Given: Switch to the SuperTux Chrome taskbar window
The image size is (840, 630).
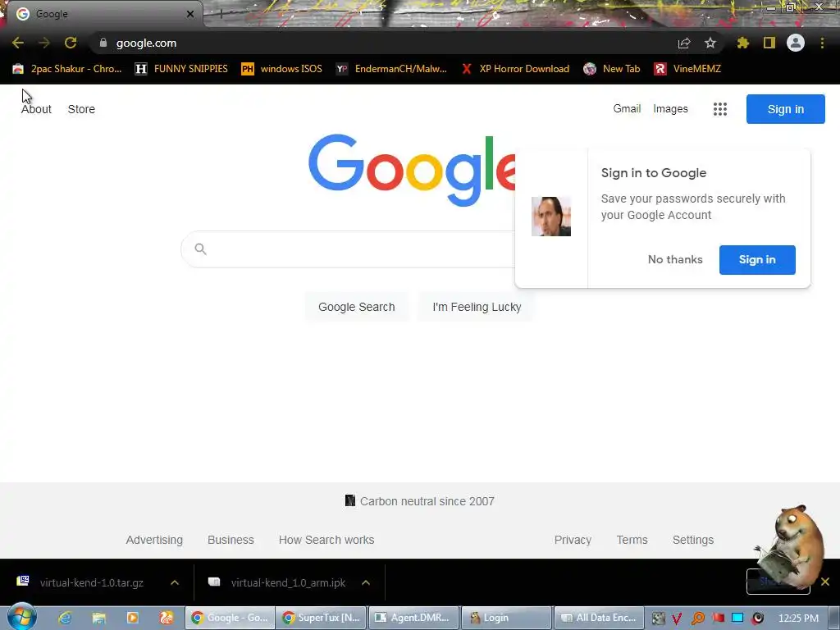Looking at the screenshot, I should pos(323,618).
